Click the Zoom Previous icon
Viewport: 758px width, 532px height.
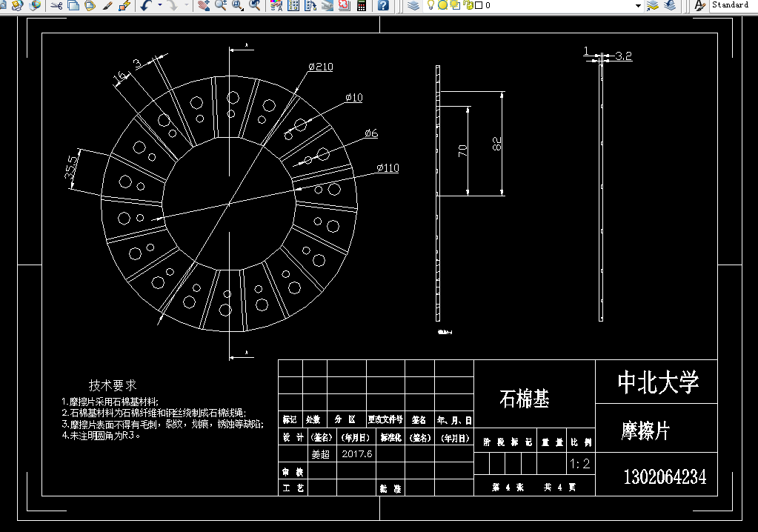pyautogui.click(x=254, y=5)
